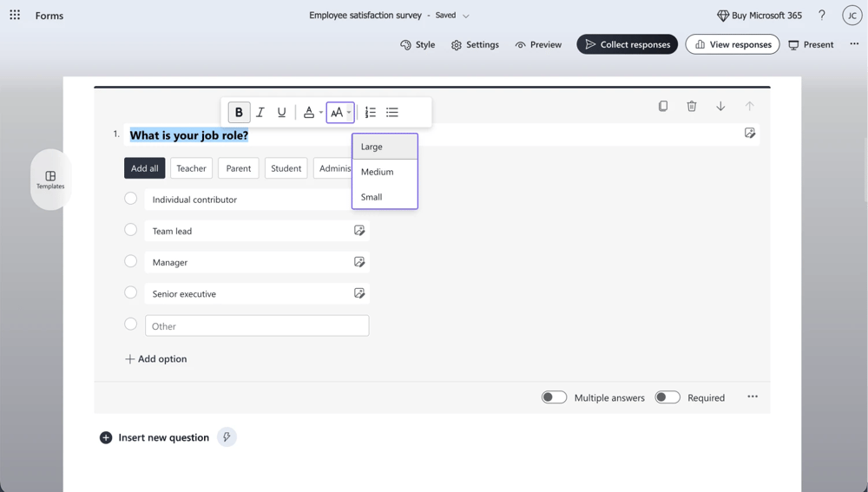Toggle bold formatting in text toolbar
Image resolution: width=868 pixels, height=492 pixels.
click(239, 113)
